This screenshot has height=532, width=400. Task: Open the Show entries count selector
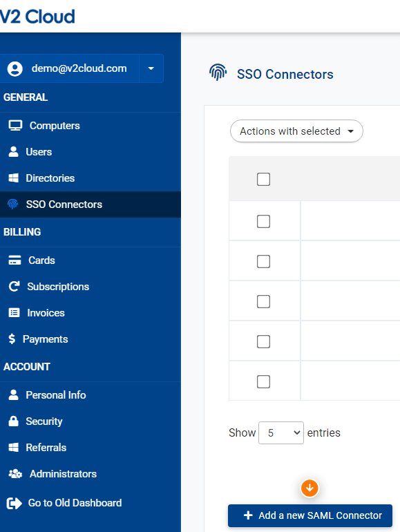281,433
